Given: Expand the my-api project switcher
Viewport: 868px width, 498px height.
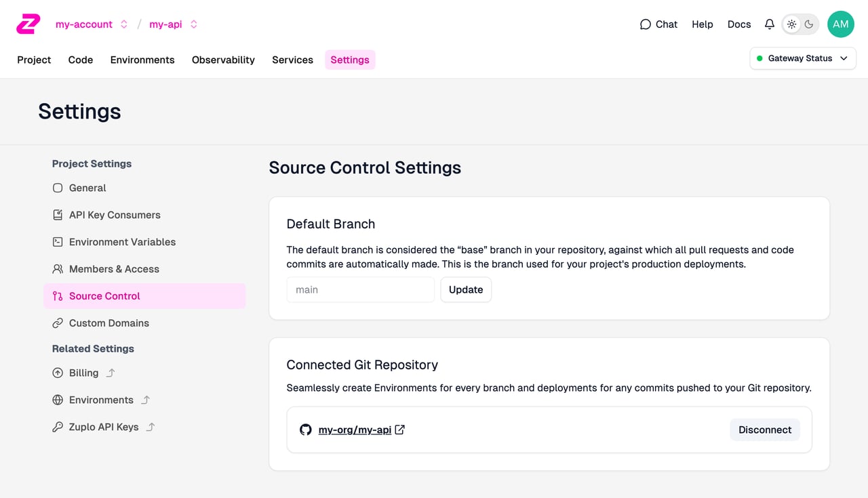Looking at the screenshot, I should coord(194,24).
